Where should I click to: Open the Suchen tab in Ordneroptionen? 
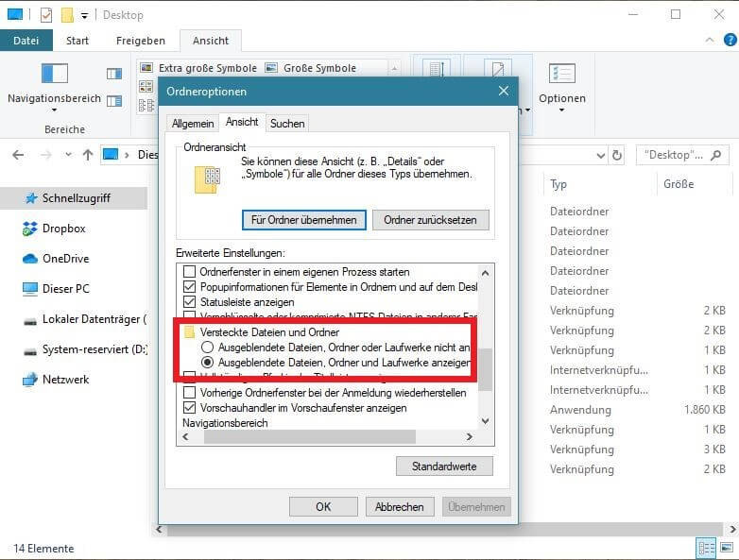pos(287,124)
